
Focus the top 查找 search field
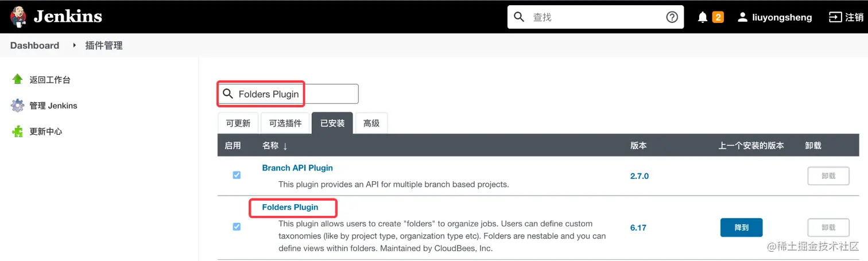click(x=595, y=17)
